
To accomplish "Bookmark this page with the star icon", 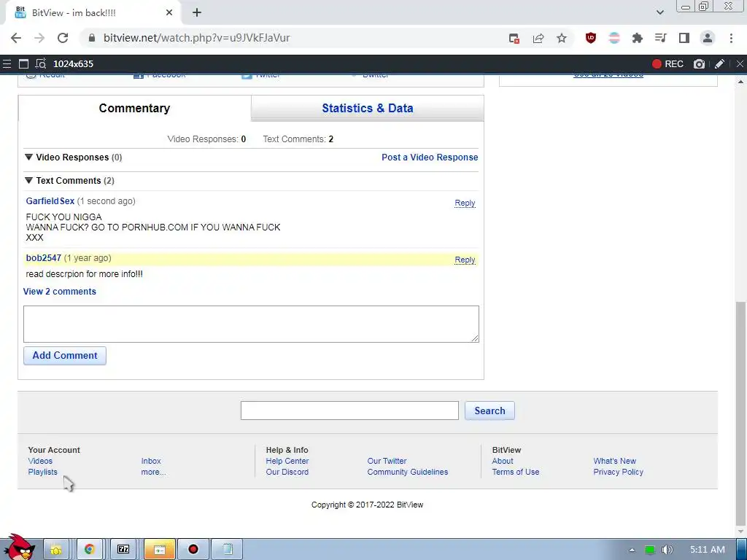I will (562, 38).
